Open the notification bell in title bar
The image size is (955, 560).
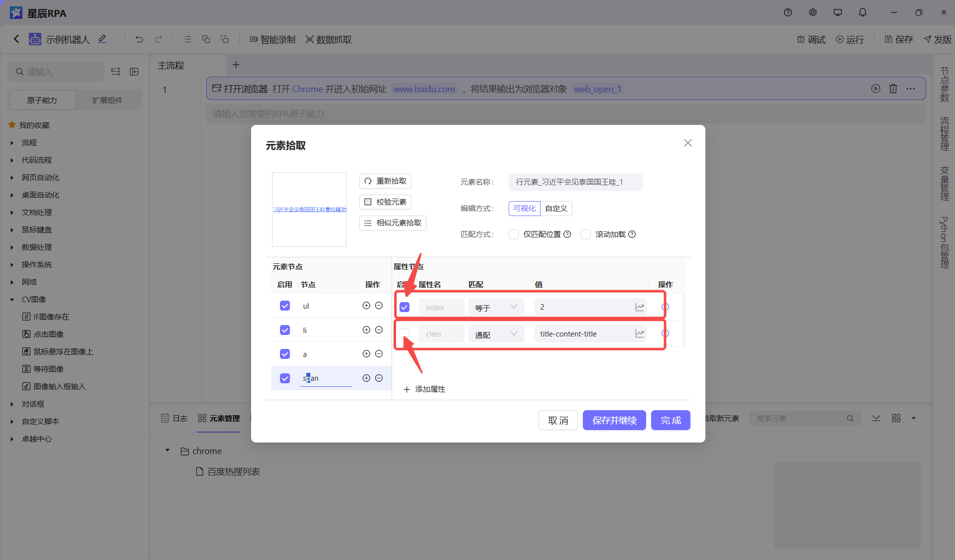click(862, 12)
